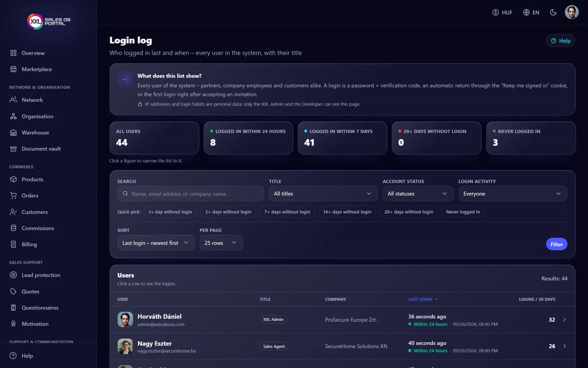Sort by the Last login column header

click(423, 300)
